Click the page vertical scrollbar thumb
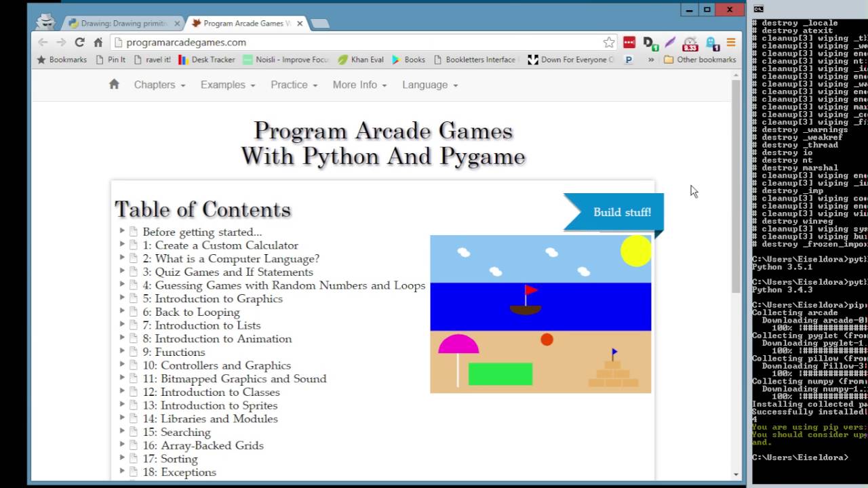868x488 pixels. [736, 187]
